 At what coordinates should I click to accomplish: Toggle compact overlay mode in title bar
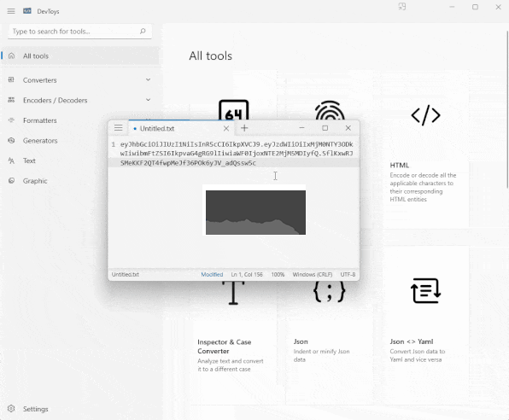pyautogui.click(x=402, y=7)
